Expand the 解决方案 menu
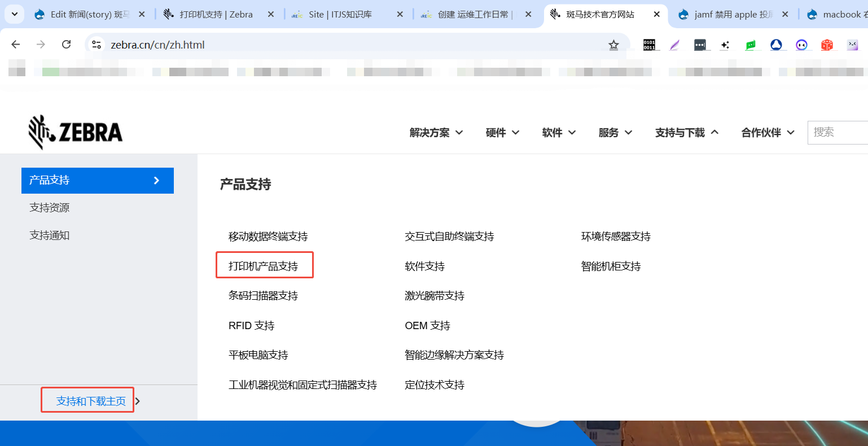Image resolution: width=868 pixels, height=446 pixels. tap(436, 133)
